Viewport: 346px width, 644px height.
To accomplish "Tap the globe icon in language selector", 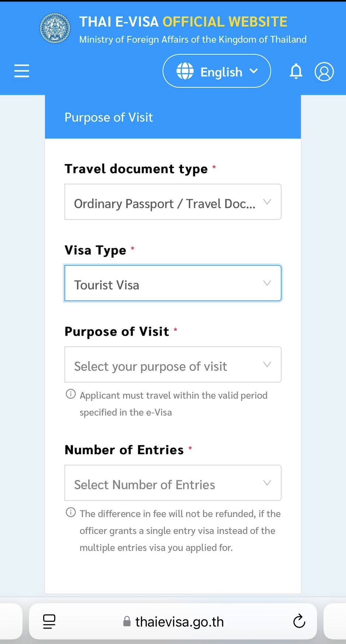I will tap(185, 71).
